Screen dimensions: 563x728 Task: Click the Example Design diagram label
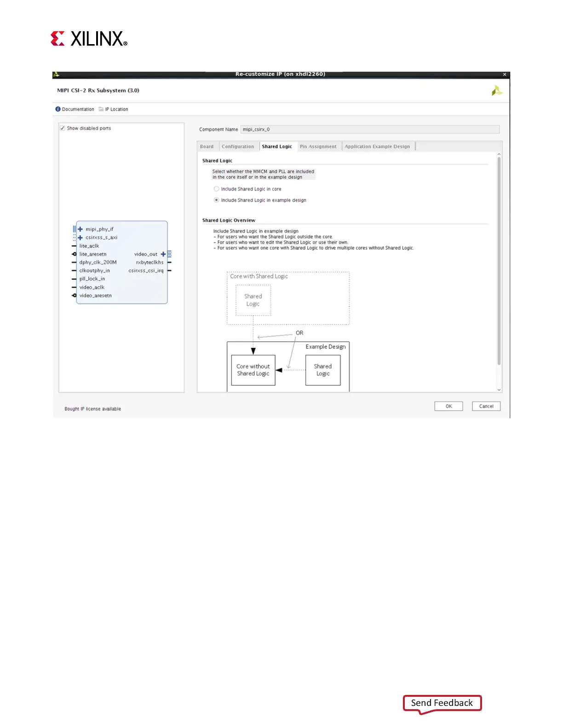click(326, 347)
